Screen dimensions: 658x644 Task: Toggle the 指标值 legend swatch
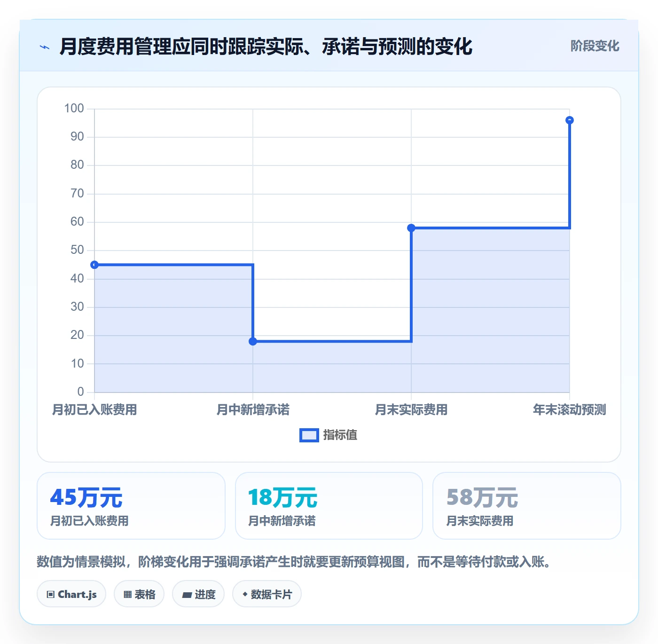click(x=309, y=435)
